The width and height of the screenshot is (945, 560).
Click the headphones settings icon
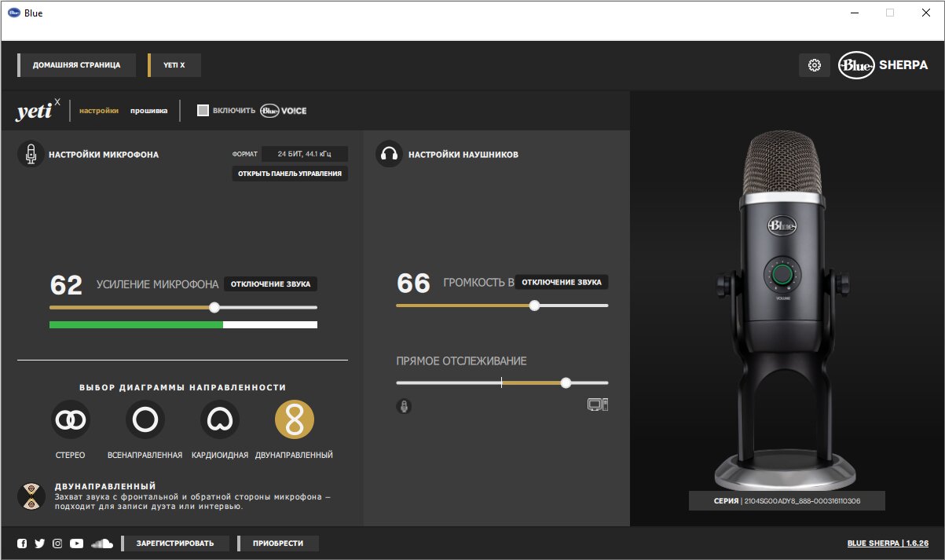[388, 154]
